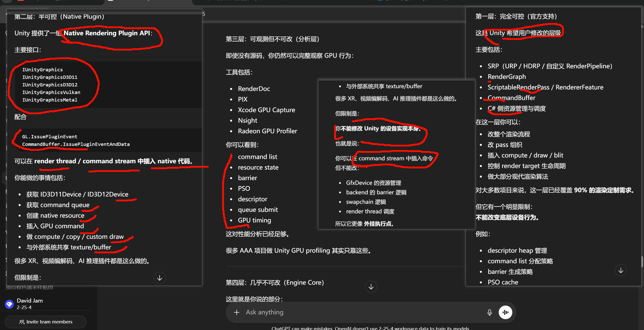Screen dimensions: 644x330
Task: Click the blue David Jam workspace avatar
Action: pos(9,304)
